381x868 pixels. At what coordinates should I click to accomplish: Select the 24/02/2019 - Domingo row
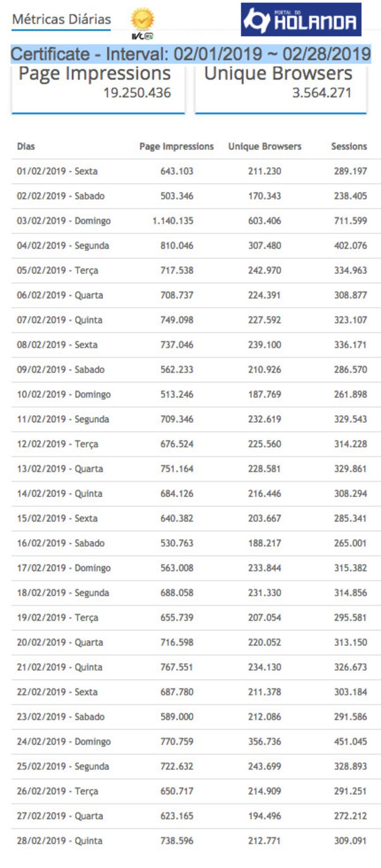[64, 741]
